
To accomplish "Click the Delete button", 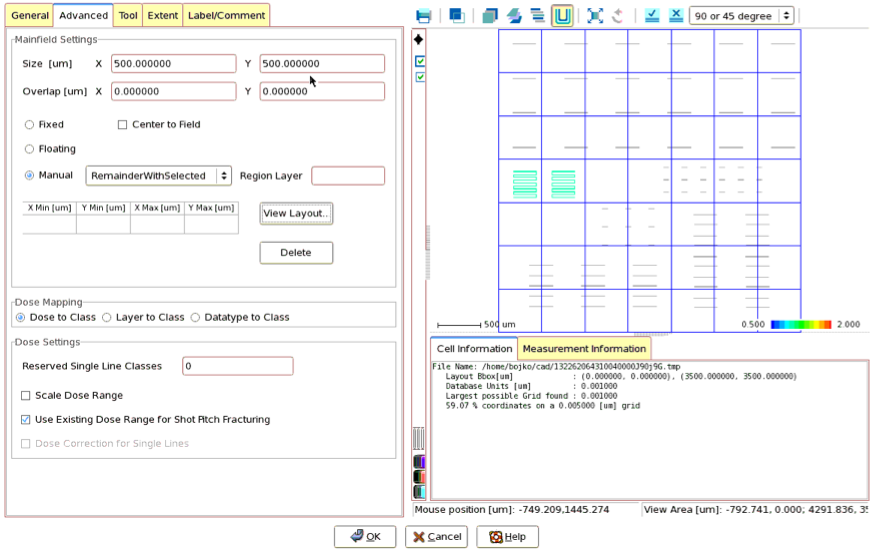I will click(296, 252).
